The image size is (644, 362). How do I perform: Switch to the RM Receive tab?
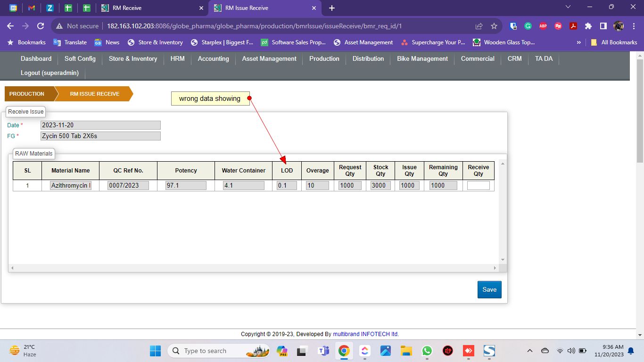point(151,8)
